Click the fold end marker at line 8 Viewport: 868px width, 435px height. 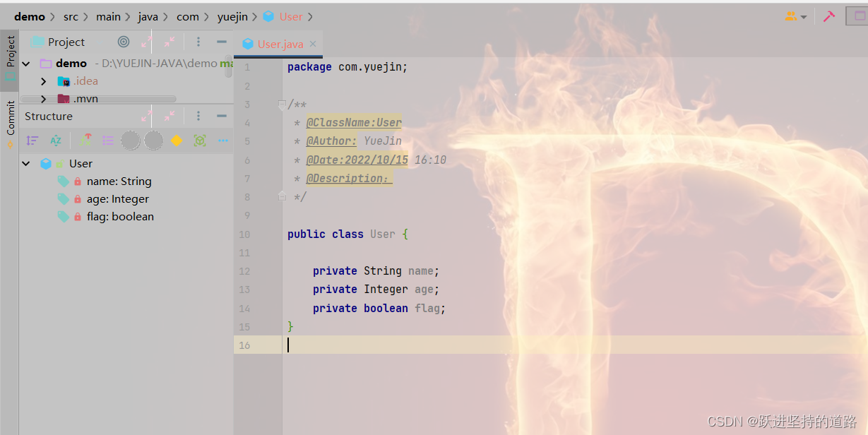point(282,196)
